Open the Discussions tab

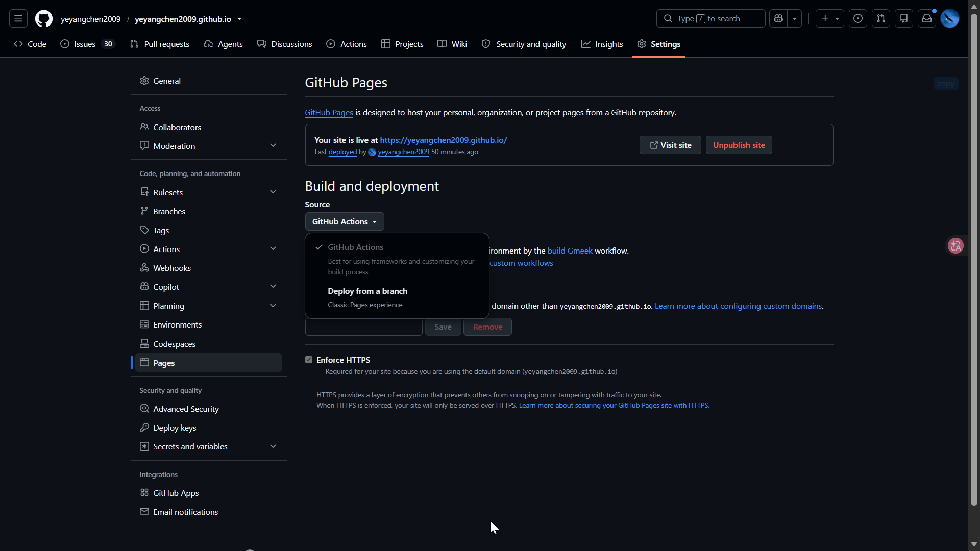285,44
